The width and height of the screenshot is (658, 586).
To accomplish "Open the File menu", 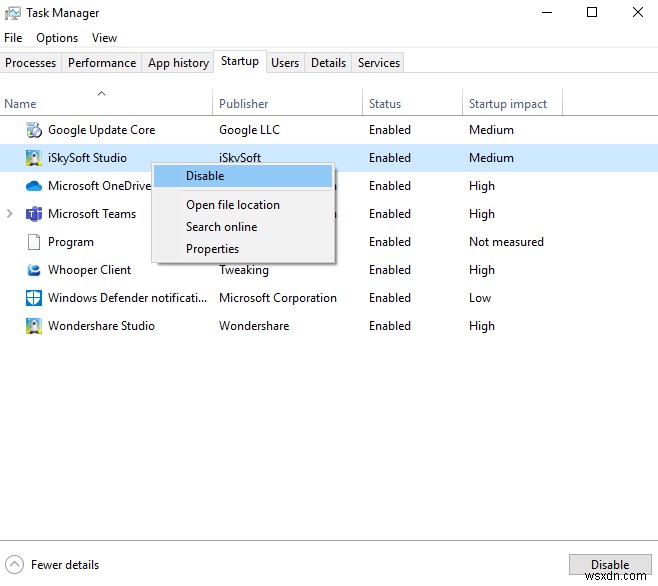I will click(x=13, y=38).
